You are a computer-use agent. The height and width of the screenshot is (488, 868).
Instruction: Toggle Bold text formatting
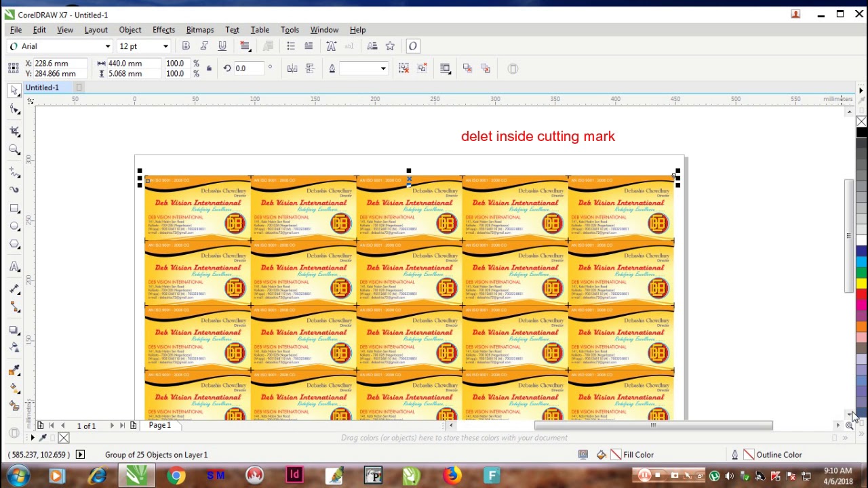(186, 46)
